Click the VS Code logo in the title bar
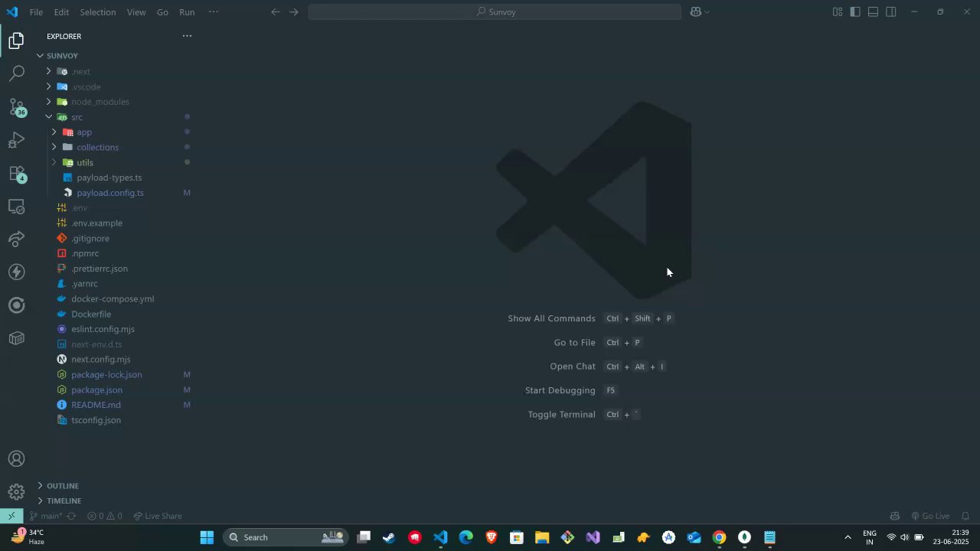980x551 pixels. (11, 11)
